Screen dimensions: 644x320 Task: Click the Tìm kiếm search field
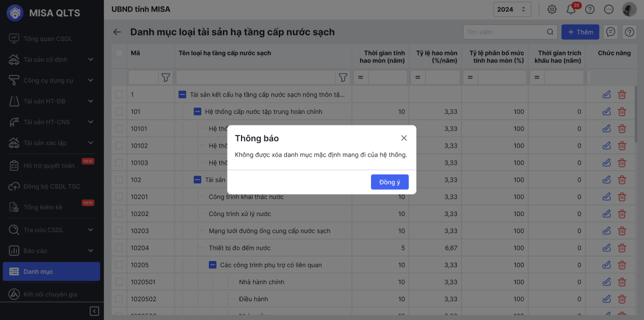pyautogui.click(x=505, y=32)
